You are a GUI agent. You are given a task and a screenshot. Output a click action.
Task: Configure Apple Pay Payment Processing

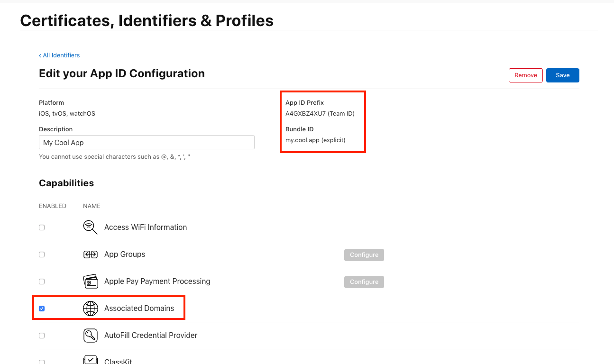[x=364, y=282]
